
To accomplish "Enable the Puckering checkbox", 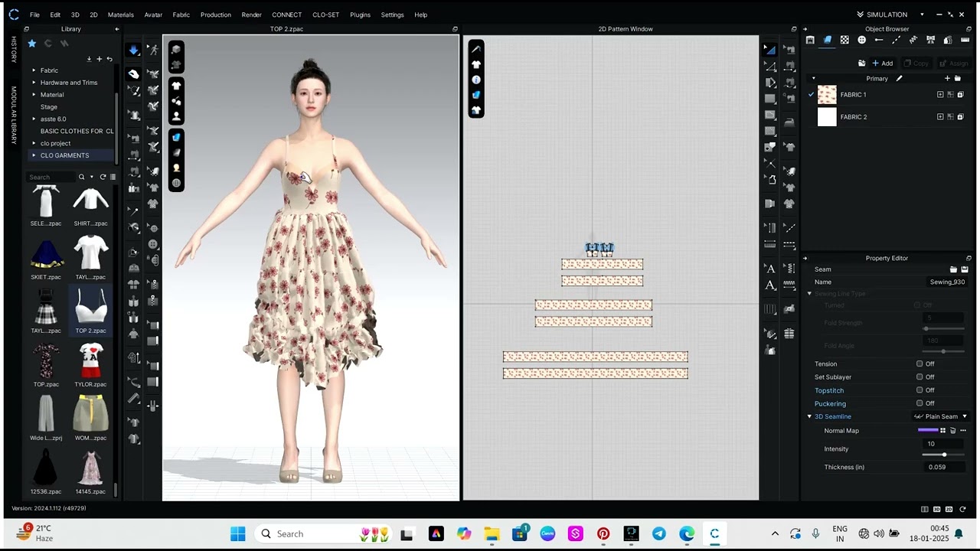I will pos(920,403).
